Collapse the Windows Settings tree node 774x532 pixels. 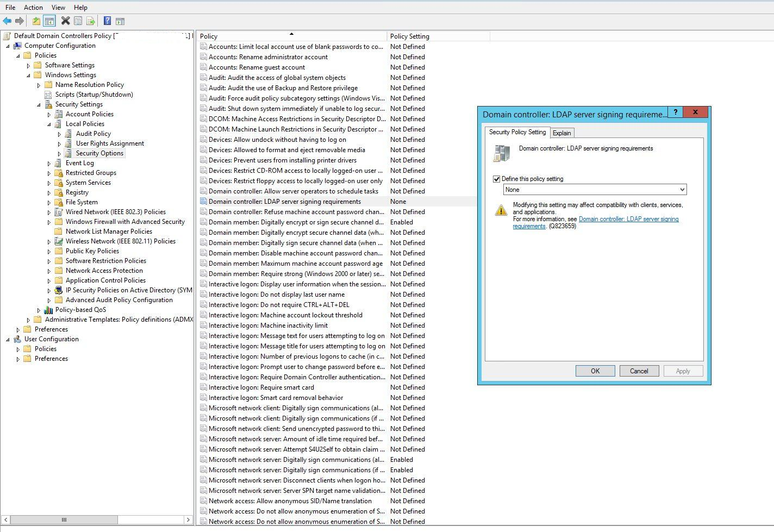pos(28,76)
